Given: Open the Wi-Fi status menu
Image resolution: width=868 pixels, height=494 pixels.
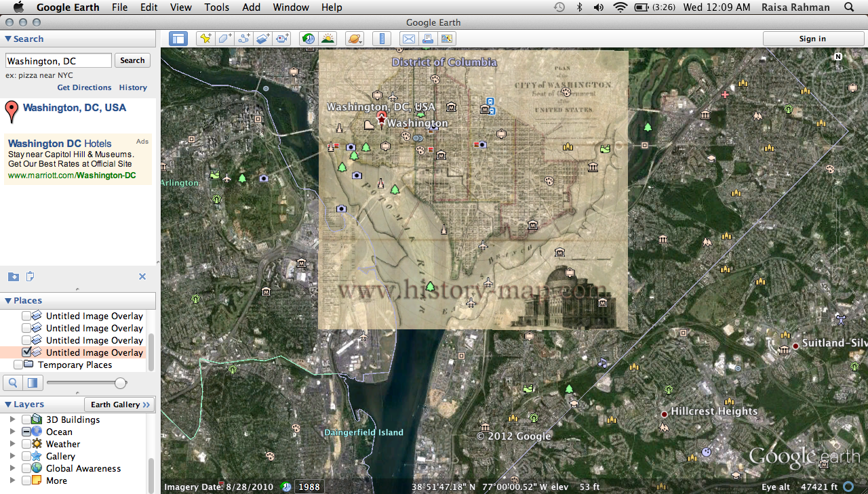Looking at the screenshot, I should (x=620, y=7).
